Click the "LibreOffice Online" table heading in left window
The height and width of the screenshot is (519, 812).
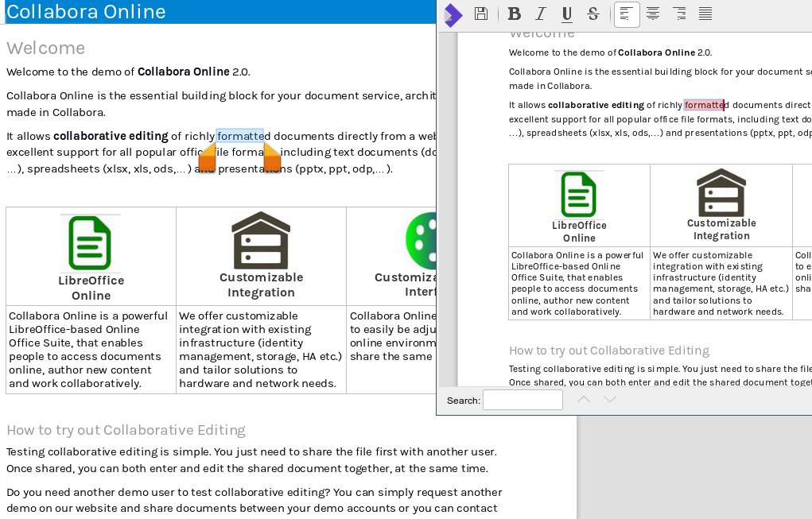click(x=91, y=288)
